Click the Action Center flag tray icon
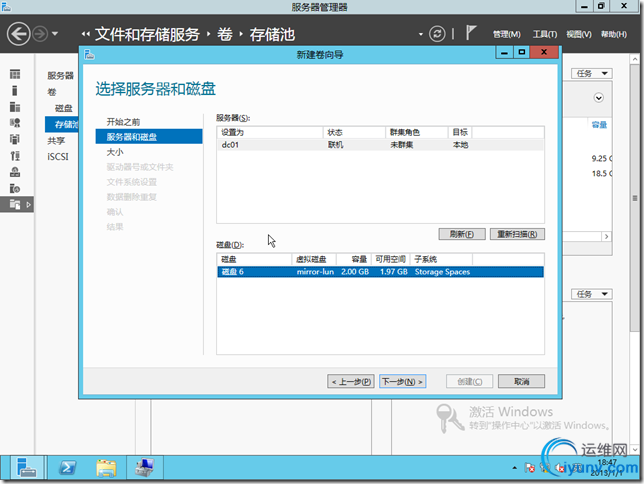This screenshot has height=484, width=644. (x=529, y=468)
